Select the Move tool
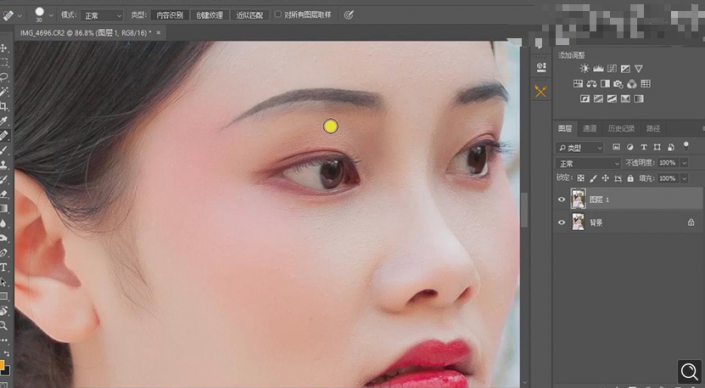Viewport: 705px width, 388px height. pos(4,48)
